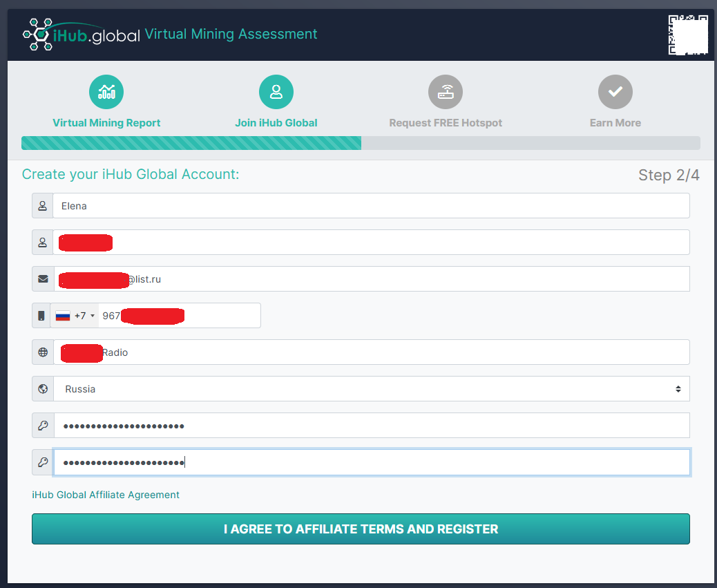Image resolution: width=717 pixels, height=588 pixels.
Task: Click the Step 2/4 indicator text
Action: pos(669,175)
